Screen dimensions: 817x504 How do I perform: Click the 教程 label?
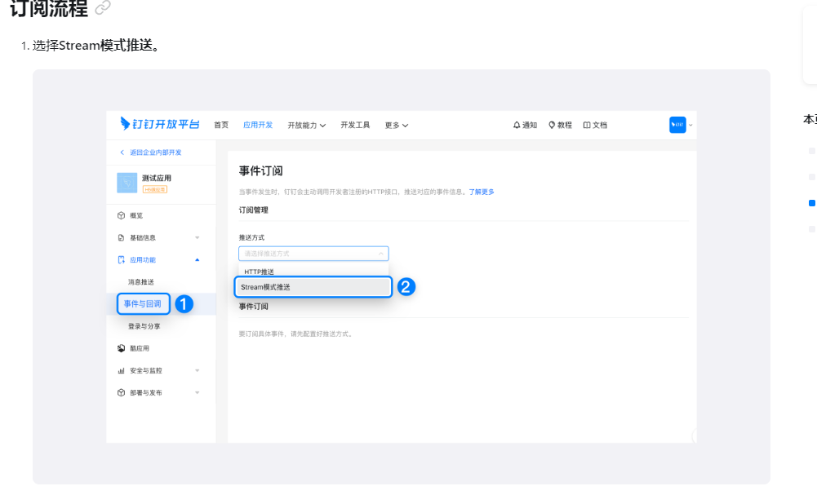565,125
